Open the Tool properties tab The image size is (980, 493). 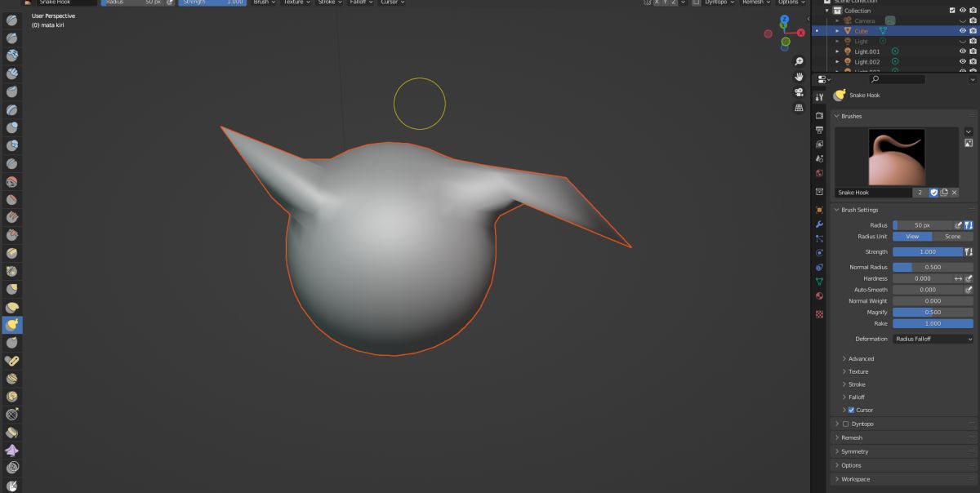(x=819, y=97)
